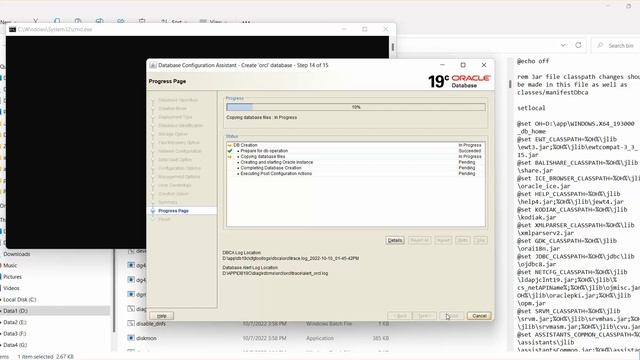The width and height of the screenshot is (640, 360).
Task: Click the Database Identification step
Action: 180,126
